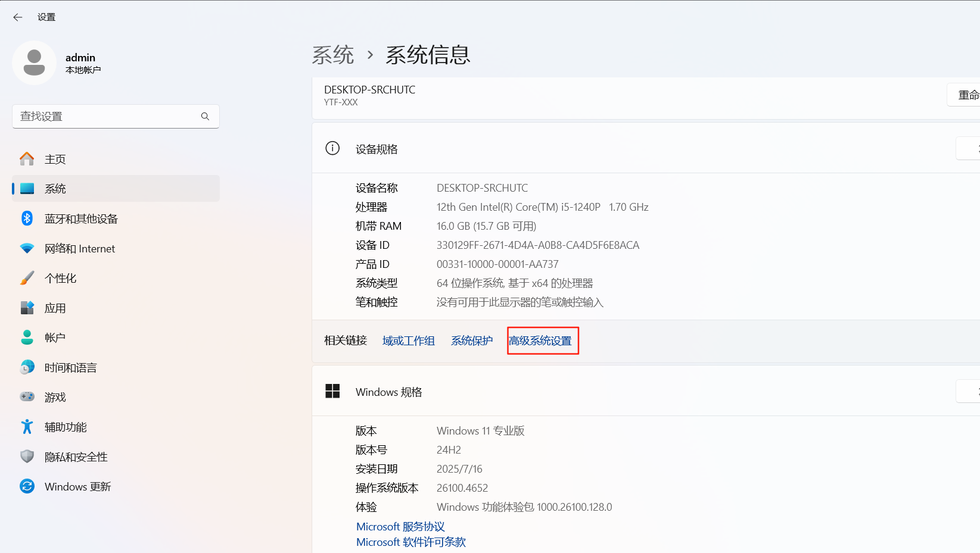Screen dimensions: 980x553
Task: Click the Accounts person icon
Action: 27,338
